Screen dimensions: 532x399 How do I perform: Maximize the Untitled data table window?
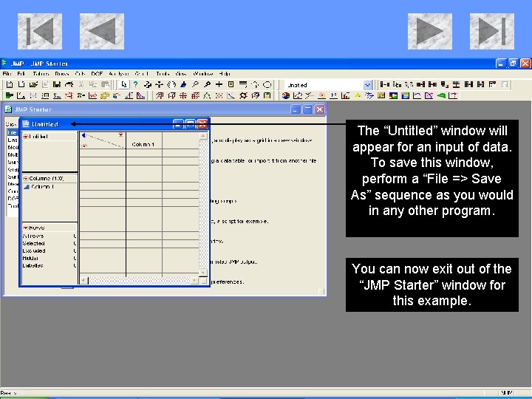(191, 124)
